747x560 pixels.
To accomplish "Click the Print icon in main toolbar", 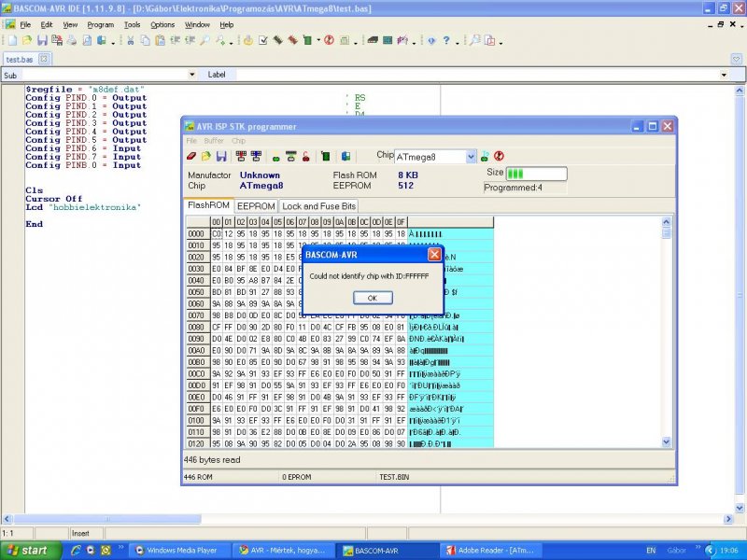I will [x=72, y=40].
